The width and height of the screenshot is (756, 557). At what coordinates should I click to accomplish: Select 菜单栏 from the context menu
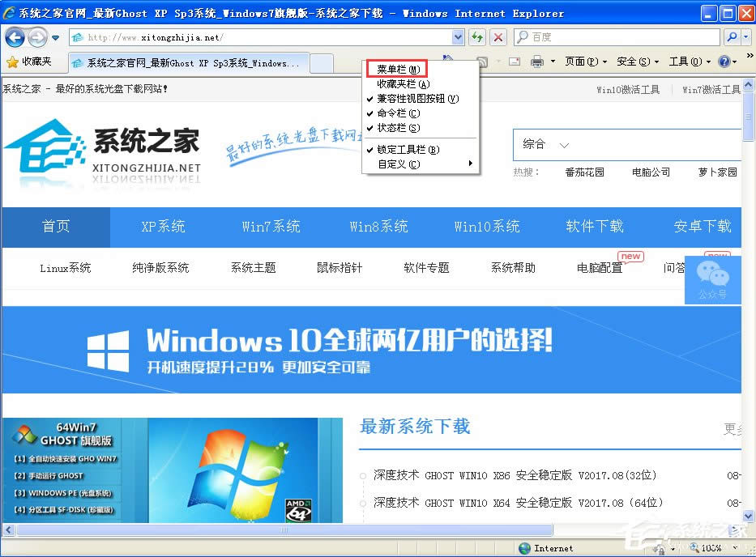(396, 69)
